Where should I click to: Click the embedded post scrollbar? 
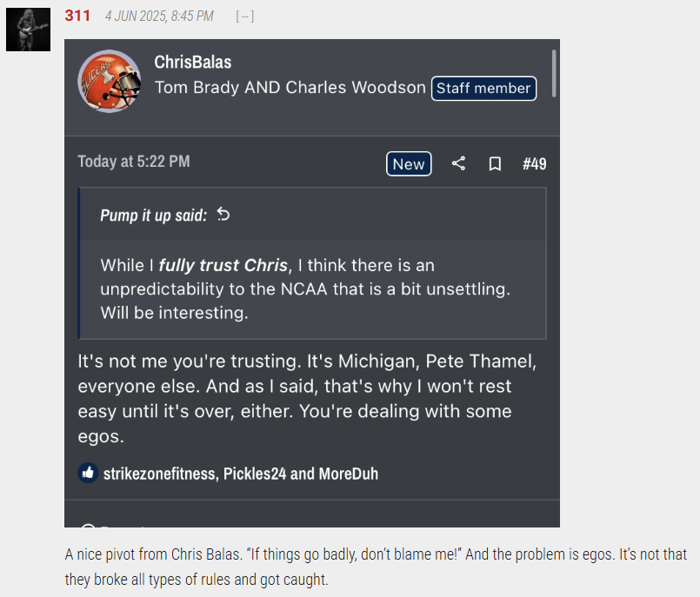tap(554, 73)
